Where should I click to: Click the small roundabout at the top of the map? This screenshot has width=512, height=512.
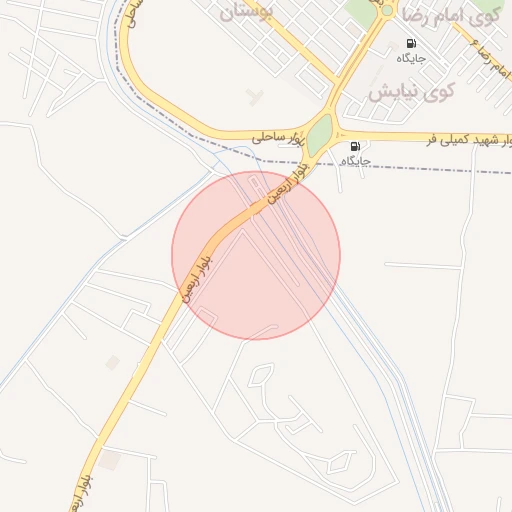point(387,10)
